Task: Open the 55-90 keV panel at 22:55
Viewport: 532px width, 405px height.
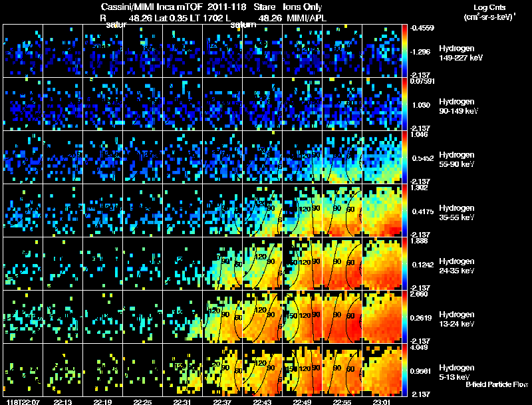Action: coord(342,158)
